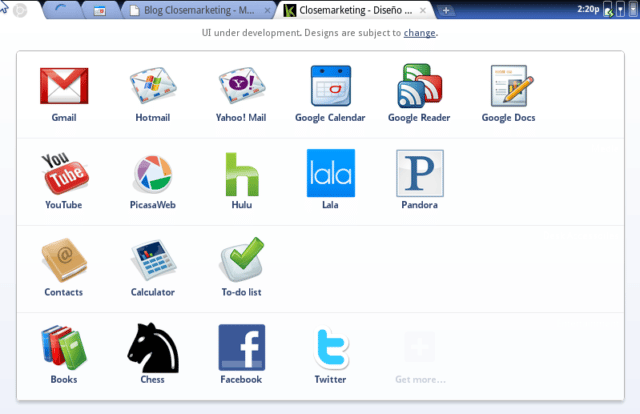Open the To-do list app icon
This screenshot has height=414, width=640.
[x=242, y=259]
